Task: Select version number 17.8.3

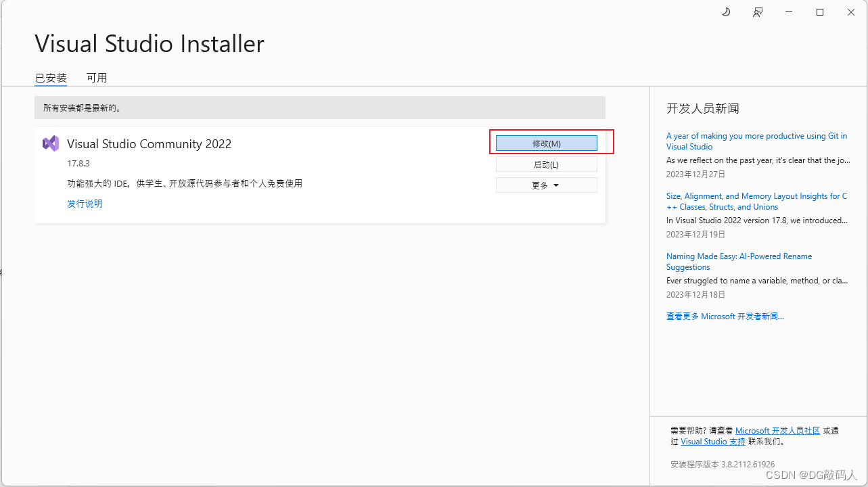Action: (x=78, y=164)
